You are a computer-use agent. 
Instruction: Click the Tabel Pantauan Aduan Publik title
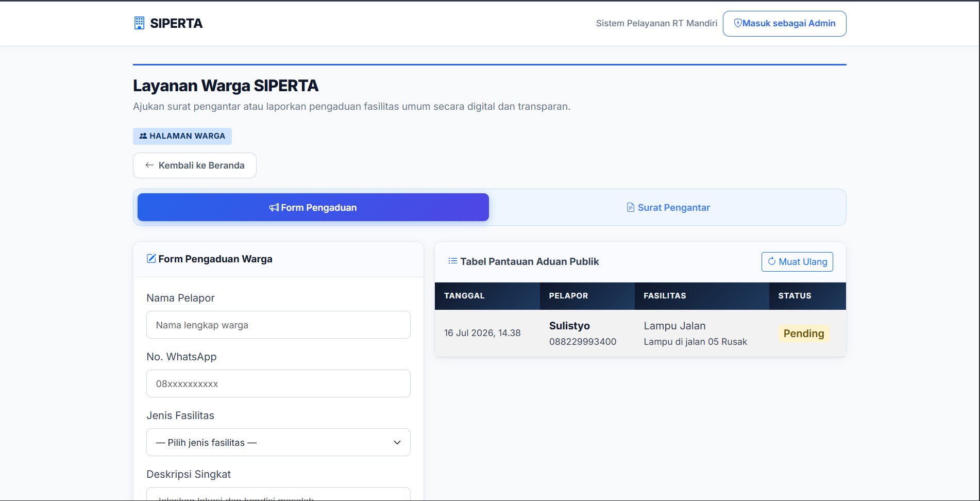coord(530,261)
